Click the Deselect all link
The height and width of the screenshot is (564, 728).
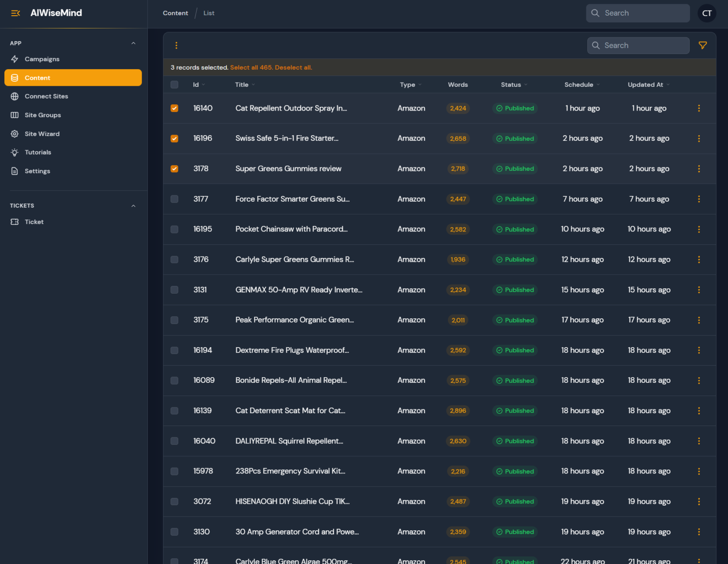click(x=293, y=67)
